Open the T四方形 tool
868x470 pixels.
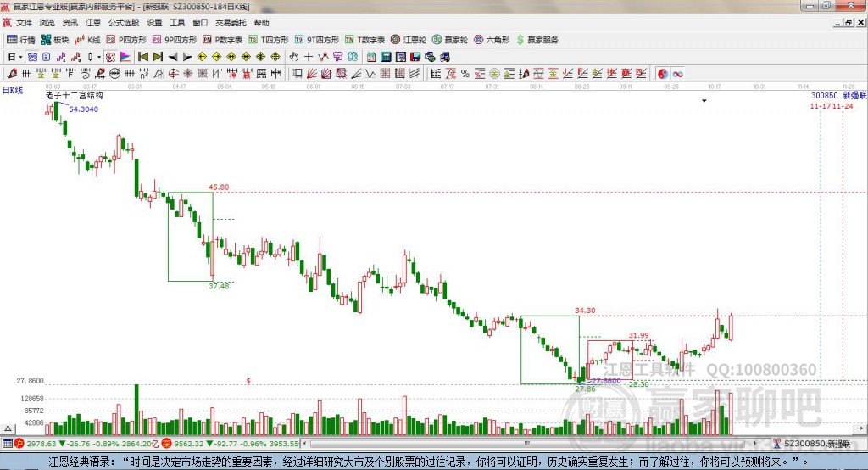(x=269, y=40)
